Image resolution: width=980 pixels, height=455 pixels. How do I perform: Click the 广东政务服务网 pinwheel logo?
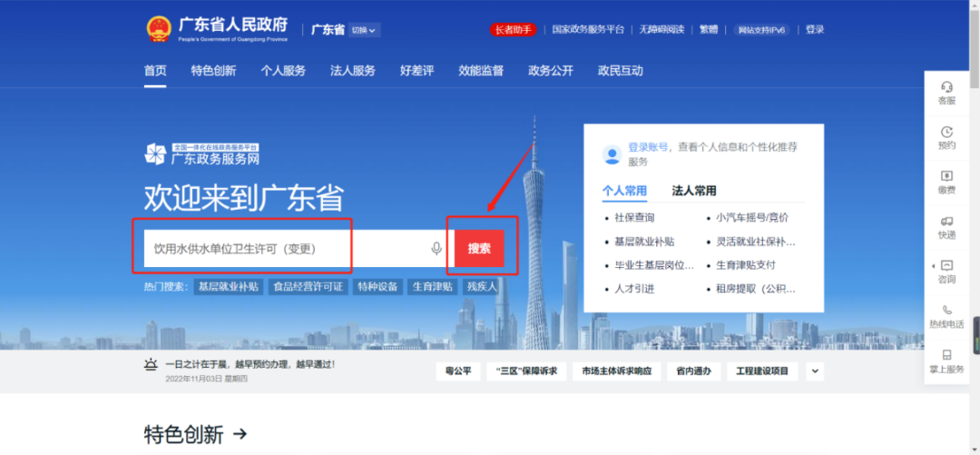155,154
